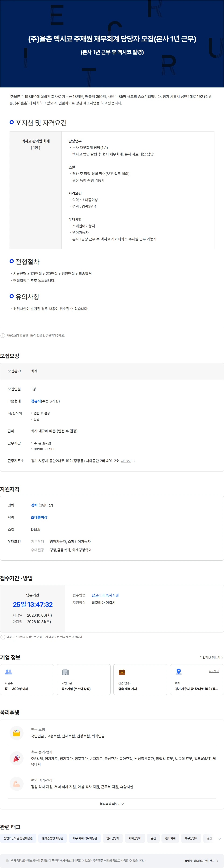This screenshot has height=868, width=224.
Task: Click the 08:00 ~ 17:00 working hours
Action: pyautogui.click(x=45, y=449)
